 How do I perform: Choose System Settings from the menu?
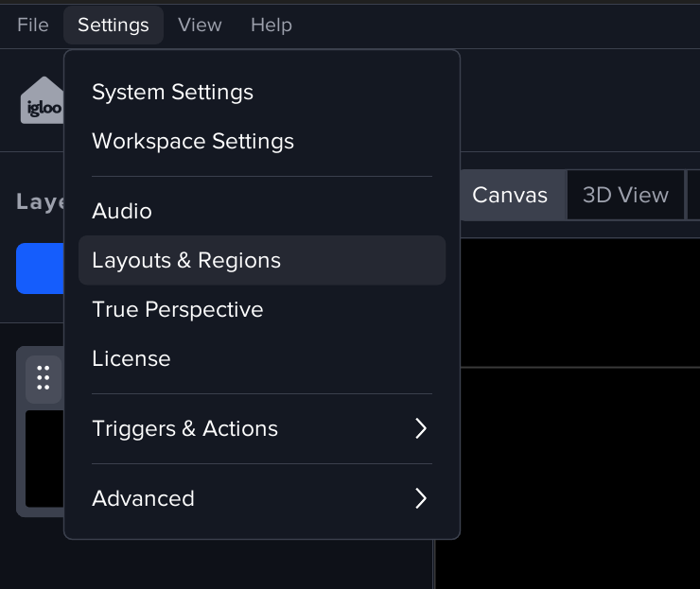point(172,92)
